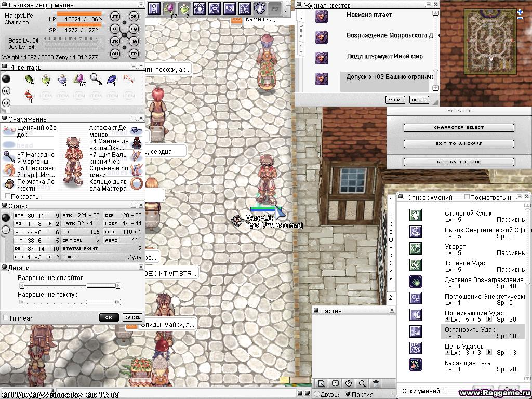The width and height of the screenshot is (532, 399).
Task: Use last round orb skill on hotbar
Action: coord(260,8)
